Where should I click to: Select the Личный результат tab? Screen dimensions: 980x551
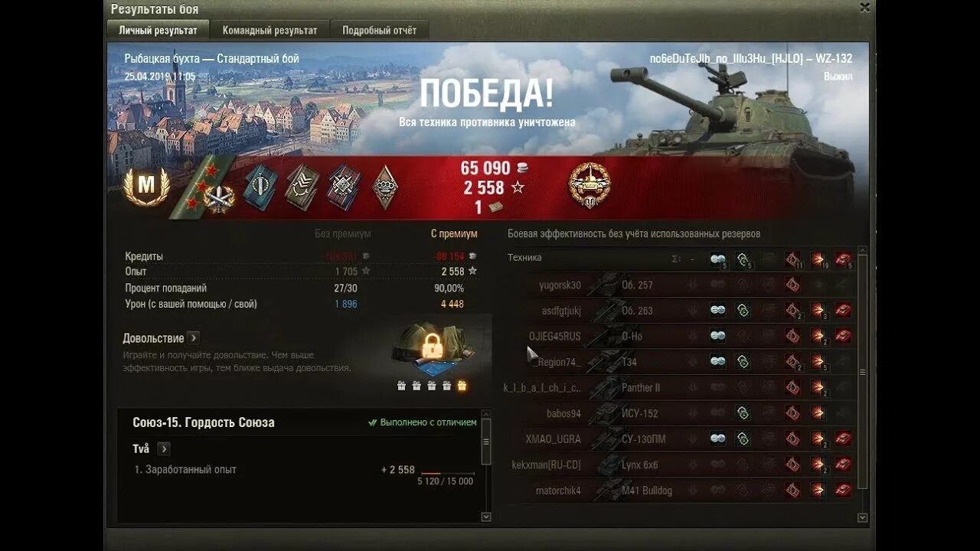(158, 31)
